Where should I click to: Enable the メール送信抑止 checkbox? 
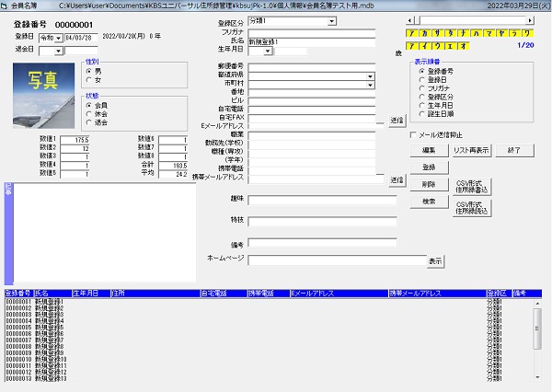(414, 134)
